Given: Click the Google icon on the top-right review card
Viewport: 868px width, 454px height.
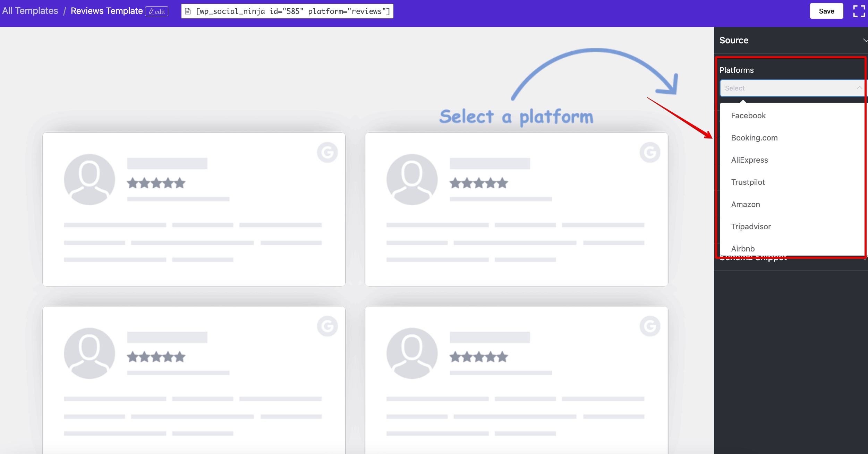Looking at the screenshot, I should tap(650, 152).
